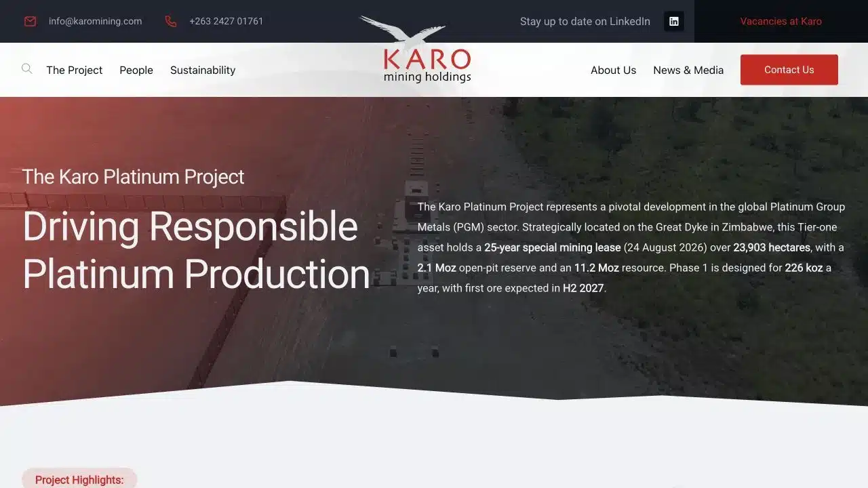Screen dimensions: 868x488
Task: Open the Vacancies at Karo link
Action: 781,21
